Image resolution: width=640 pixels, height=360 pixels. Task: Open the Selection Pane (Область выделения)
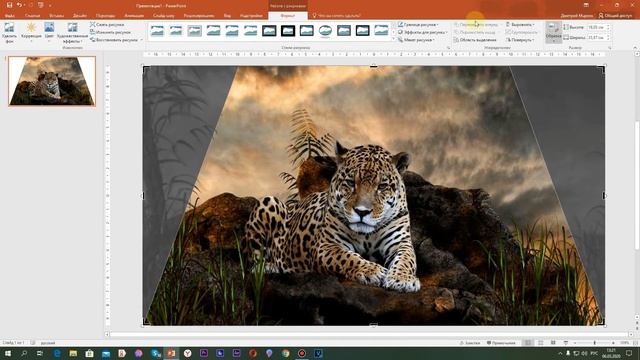tap(475, 40)
